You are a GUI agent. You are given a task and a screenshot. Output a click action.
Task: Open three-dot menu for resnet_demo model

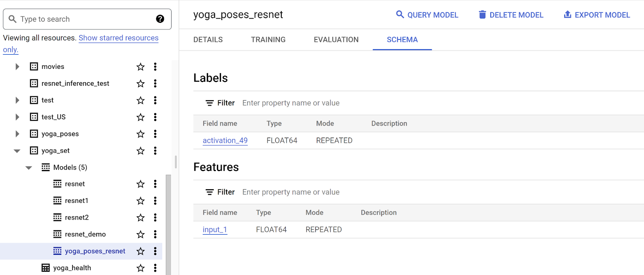point(155,234)
